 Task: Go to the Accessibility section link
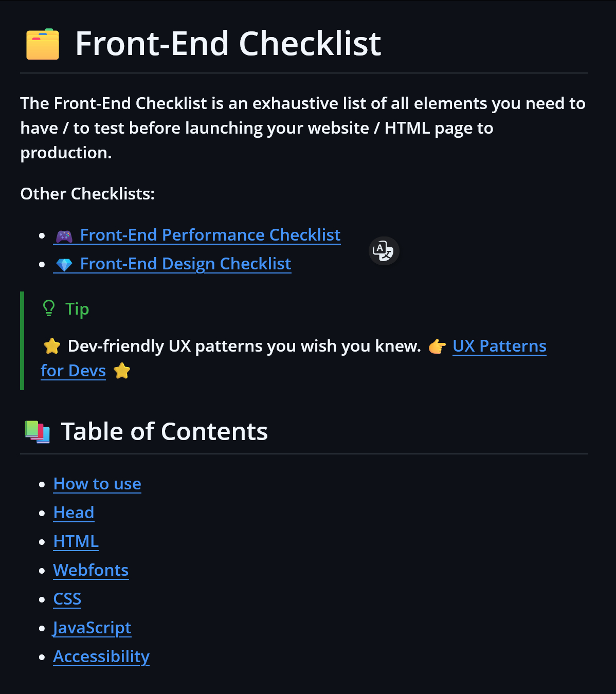[101, 656]
